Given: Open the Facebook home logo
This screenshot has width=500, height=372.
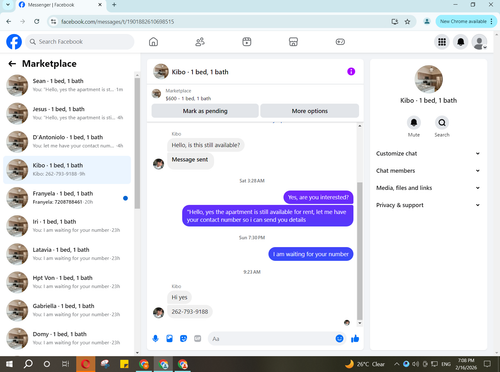Looking at the screenshot, I should pyautogui.click(x=14, y=42).
